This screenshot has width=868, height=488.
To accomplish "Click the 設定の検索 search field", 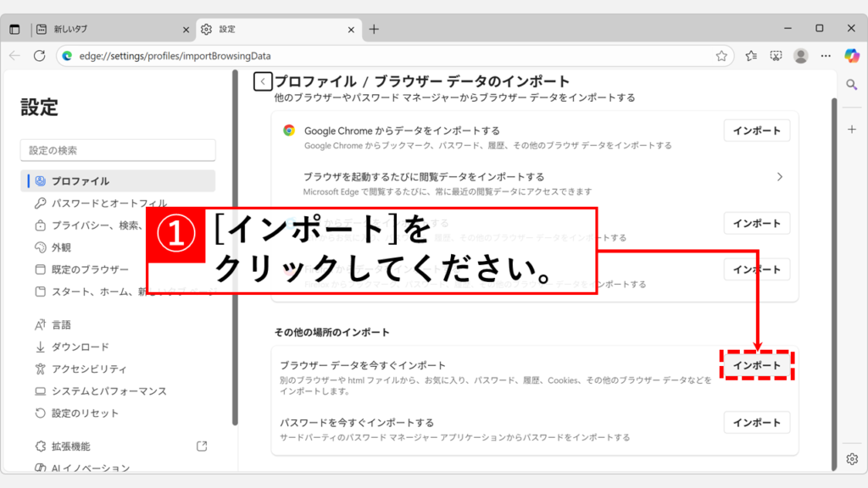I will tap(118, 151).
